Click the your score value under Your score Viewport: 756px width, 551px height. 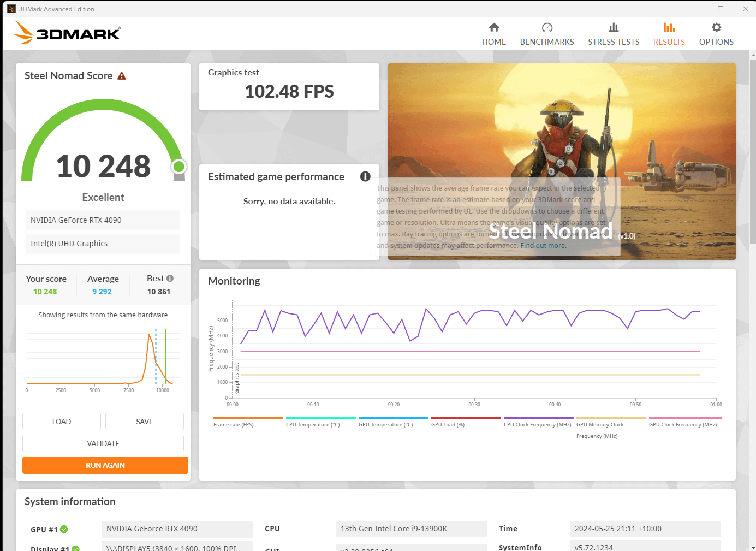tap(45, 292)
